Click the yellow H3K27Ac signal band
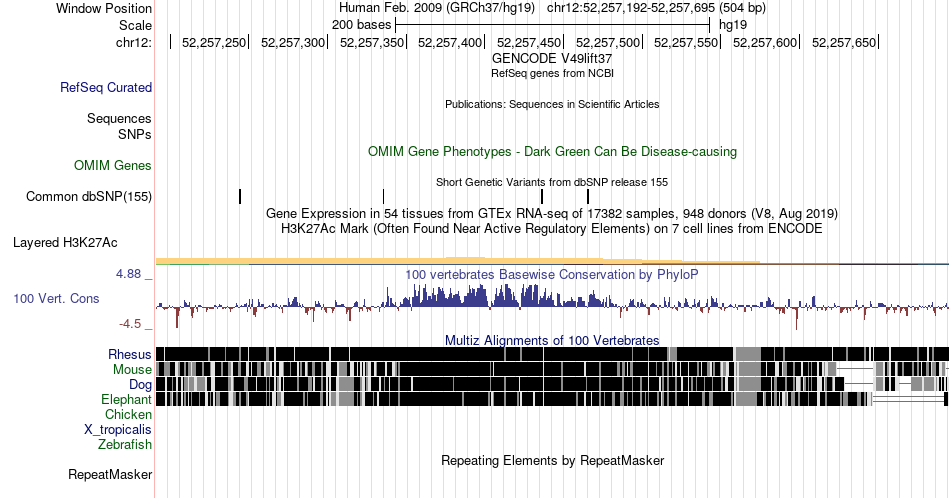Viewport: 950px width, 498px height. pos(459,261)
